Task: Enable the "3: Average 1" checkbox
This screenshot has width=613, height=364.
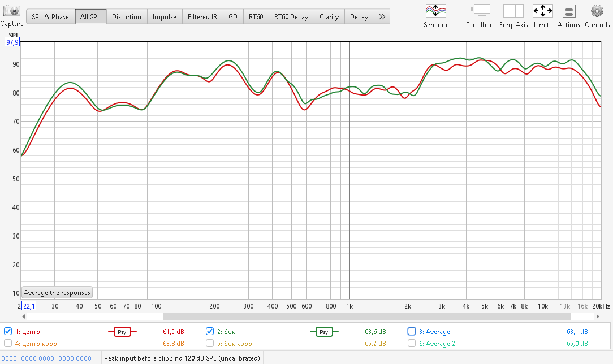Action: tap(412, 331)
